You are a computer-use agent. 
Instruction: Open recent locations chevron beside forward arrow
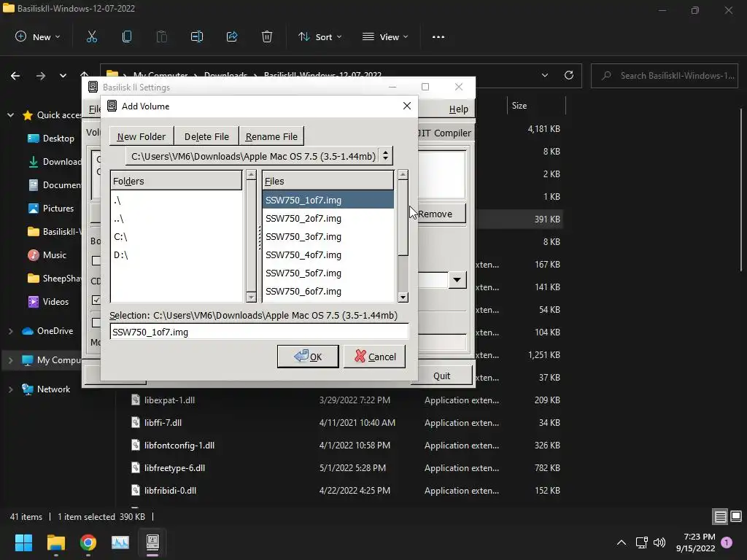click(63, 76)
